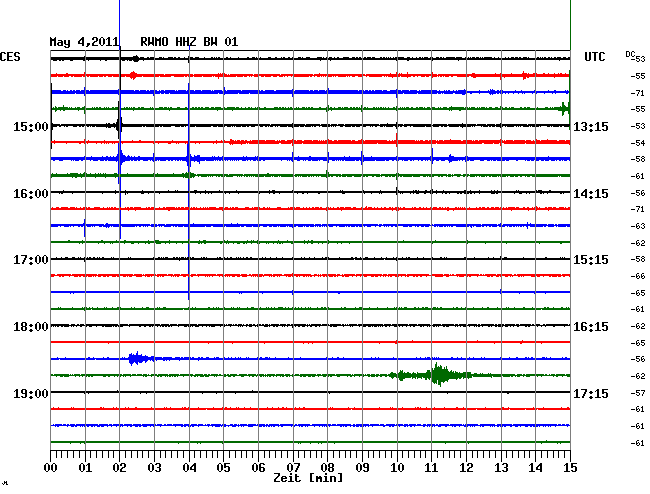Click the large green seismic burst near minute 11
Screen dimensions: 650x494
(439, 375)
